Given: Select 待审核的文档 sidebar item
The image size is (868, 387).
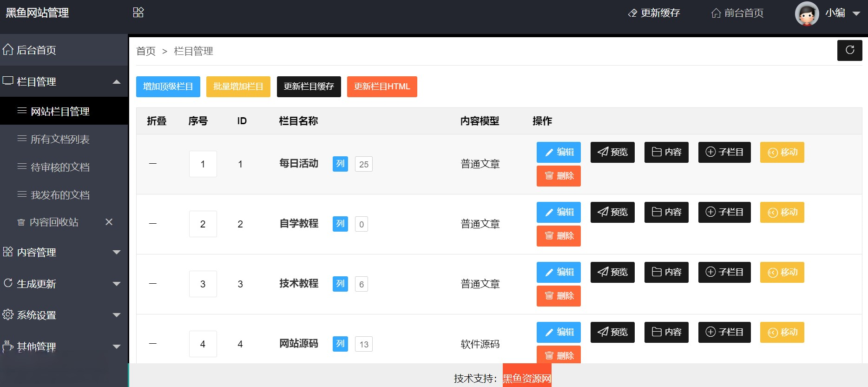Looking at the screenshot, I should coord(60,167).
